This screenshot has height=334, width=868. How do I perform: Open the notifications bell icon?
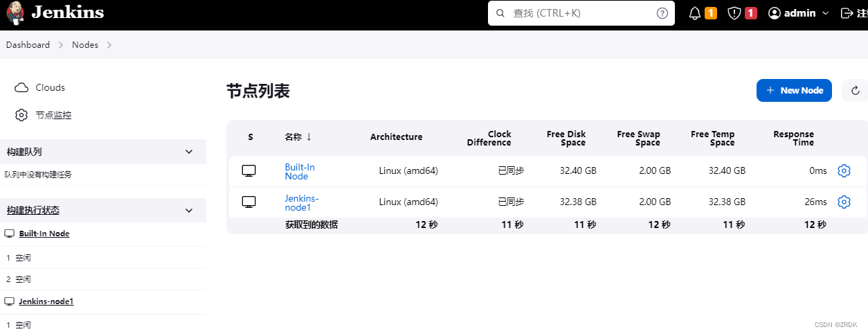(695, 13)
